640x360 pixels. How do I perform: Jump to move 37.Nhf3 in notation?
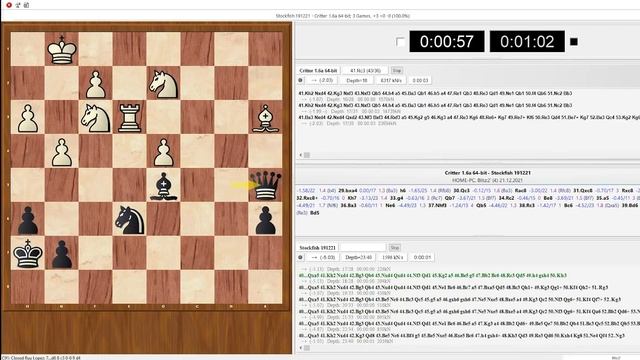coord(438,205)
